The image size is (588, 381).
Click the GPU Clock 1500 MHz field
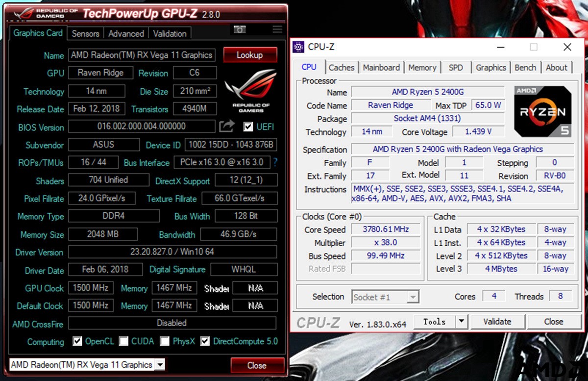pyautogui.click(x=91, y=288)
